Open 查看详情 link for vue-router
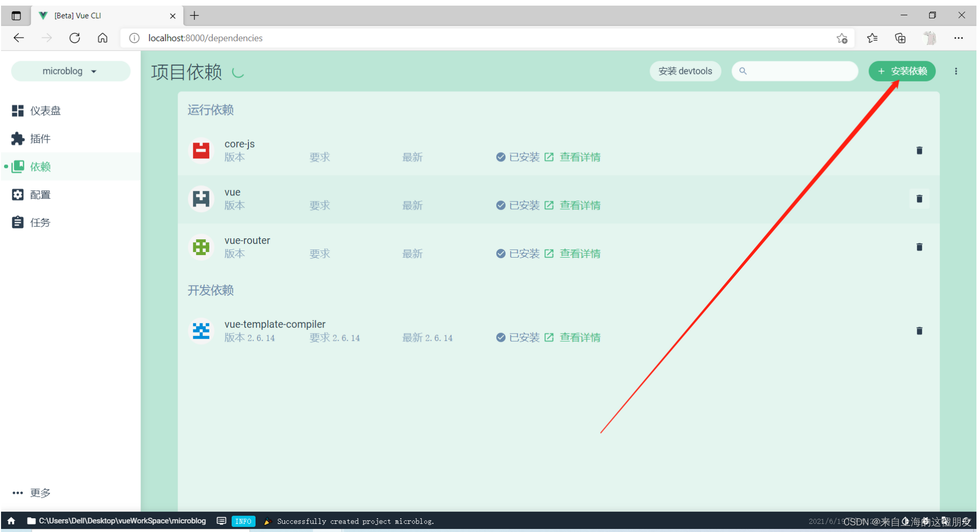 click(x=573, y=254)
